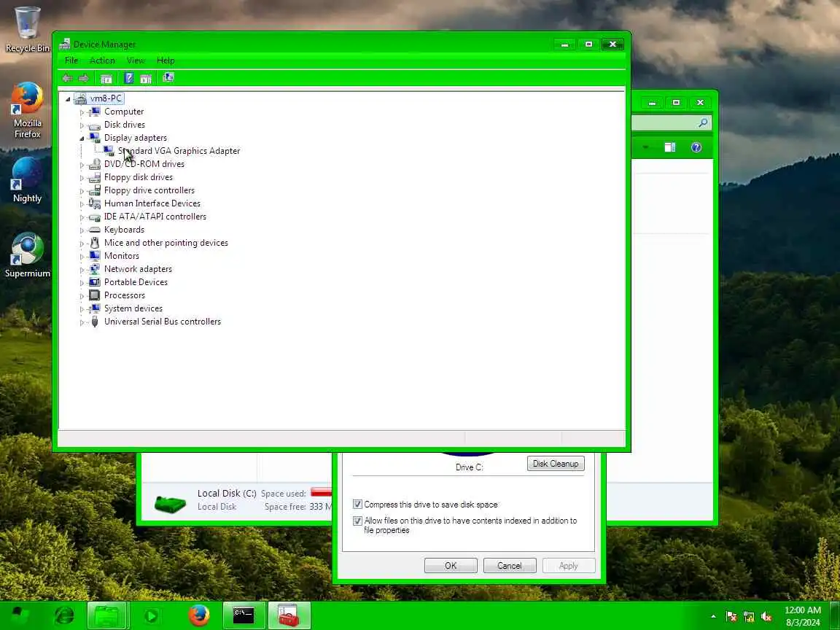Image resolution: width=840 pixels, height=630 pixels.
Task: Click the search box in Explorer window
Action: coord(672,123)
